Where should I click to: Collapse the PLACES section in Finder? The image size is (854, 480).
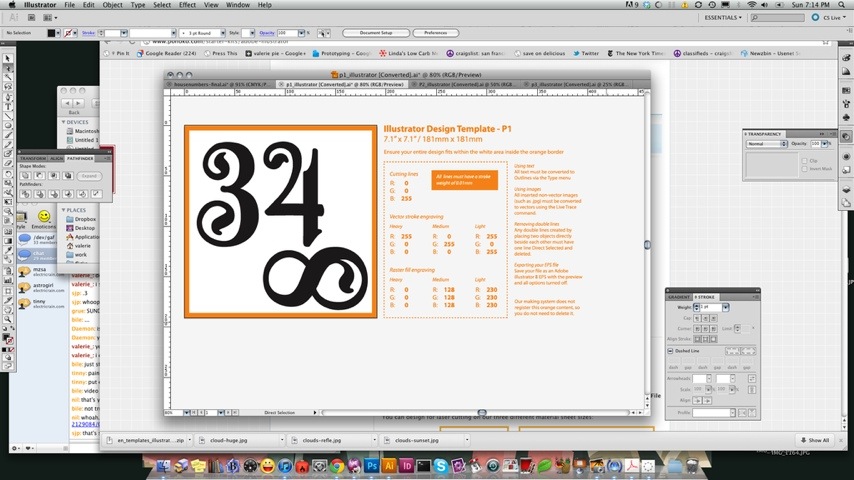(x=64, y=210)
